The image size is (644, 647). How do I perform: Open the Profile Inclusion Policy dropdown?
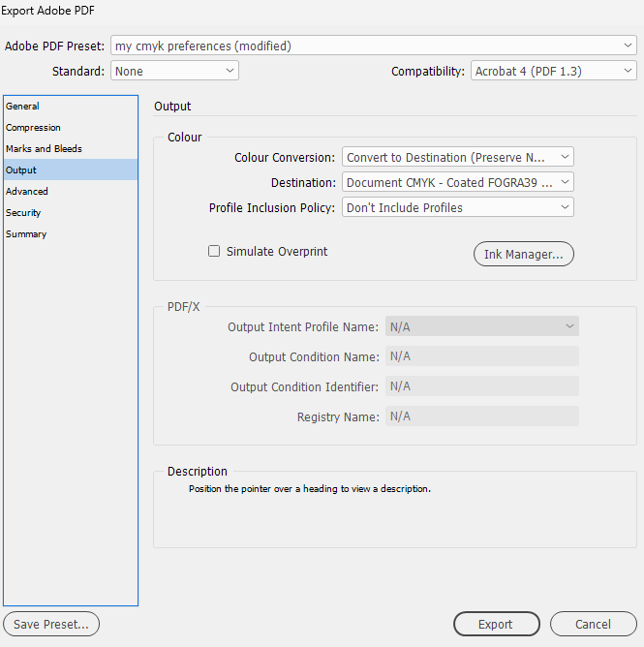pos(457,207)
